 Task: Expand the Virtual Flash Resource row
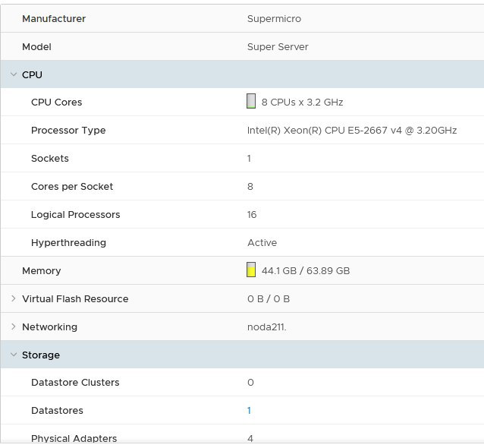(x=13, y=298)
